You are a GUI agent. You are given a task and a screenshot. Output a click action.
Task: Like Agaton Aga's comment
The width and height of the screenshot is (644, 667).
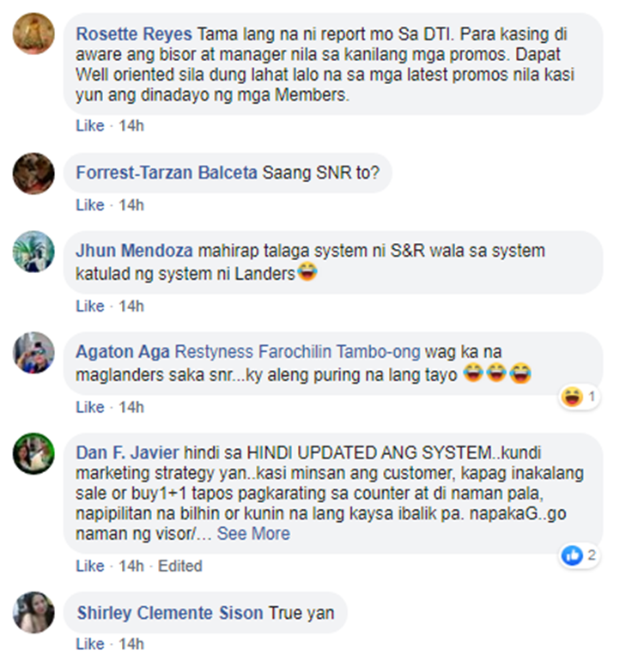90,407
